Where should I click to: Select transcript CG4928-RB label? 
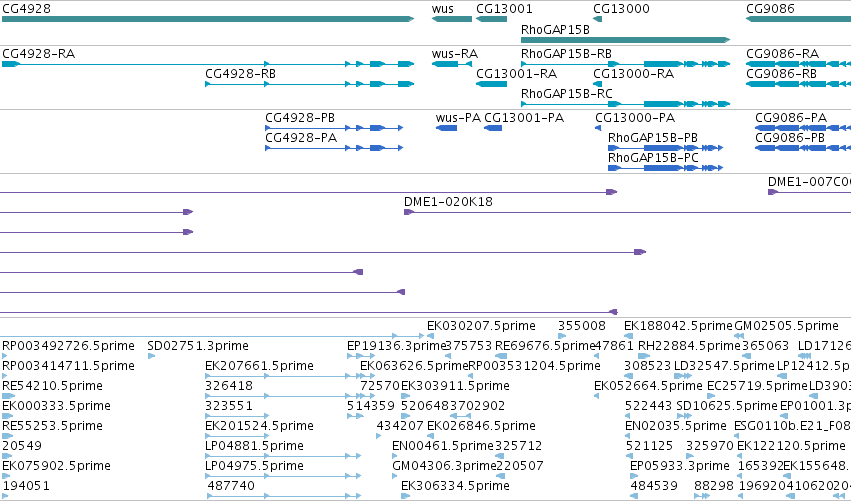click(240, 74)
